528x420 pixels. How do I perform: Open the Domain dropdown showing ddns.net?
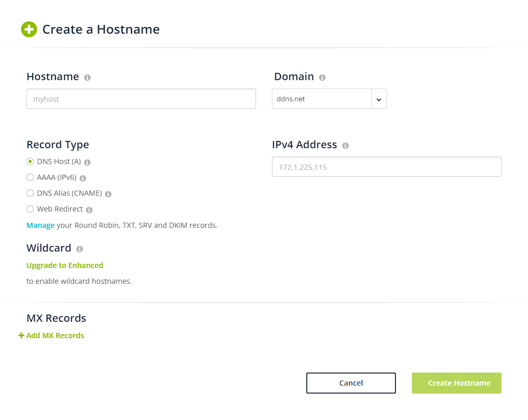point(329,99)
